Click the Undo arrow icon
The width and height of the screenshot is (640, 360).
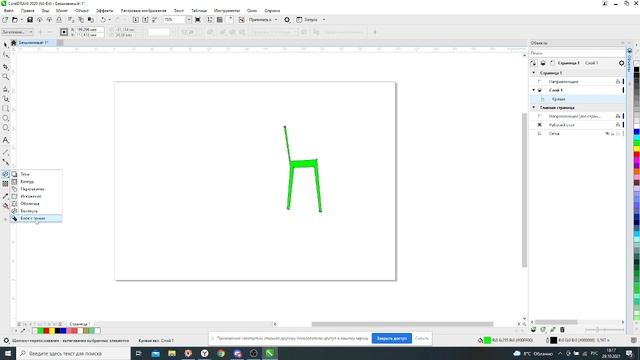(103, 20)
